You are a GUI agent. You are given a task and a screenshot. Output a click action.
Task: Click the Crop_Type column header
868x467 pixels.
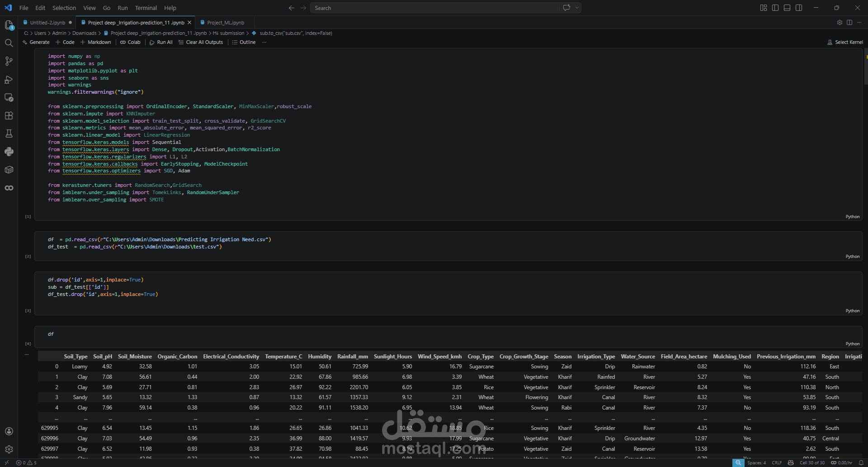[480, 357]
